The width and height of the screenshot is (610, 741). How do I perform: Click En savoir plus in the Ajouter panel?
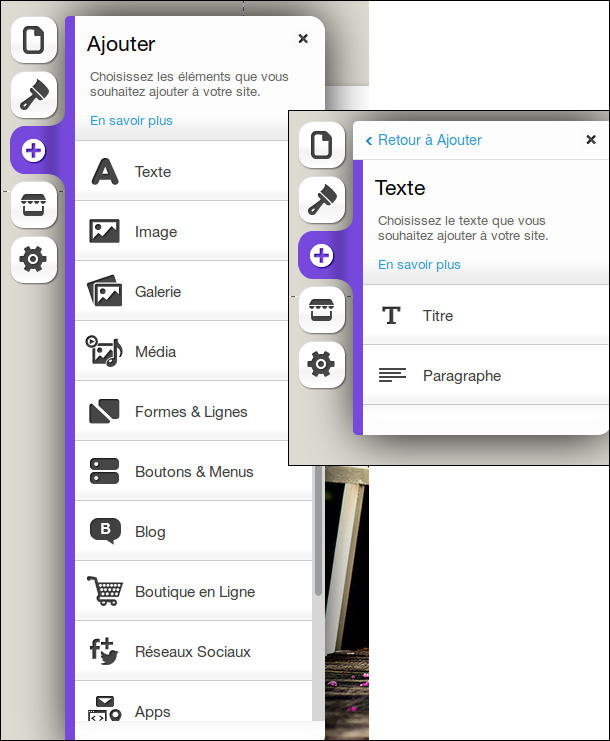(x=131, y=121)
